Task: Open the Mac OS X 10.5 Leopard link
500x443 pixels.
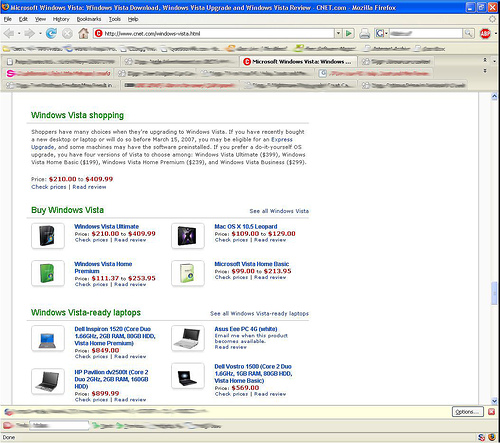Action: point(246,226)
